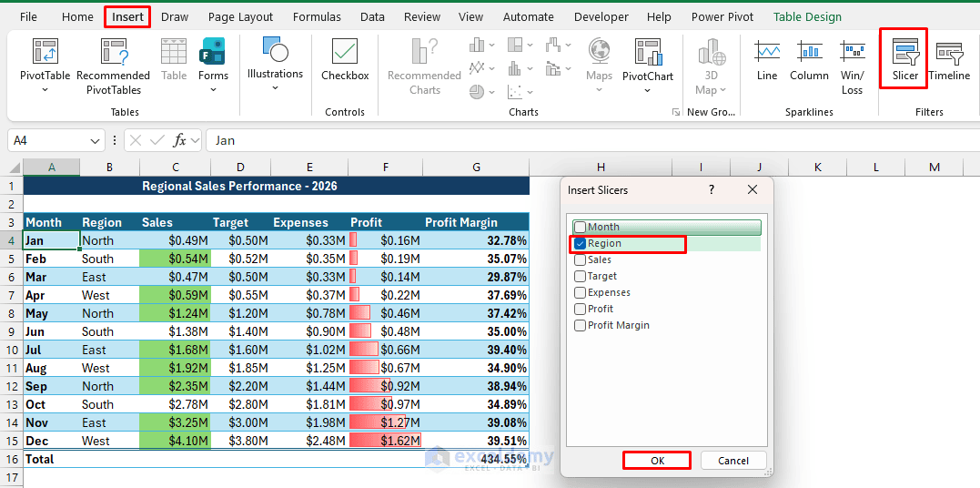The width and height of the screenshot is (980, 488).
Task: Click the Insert Slicers help question mark
Action: point(712,189)
